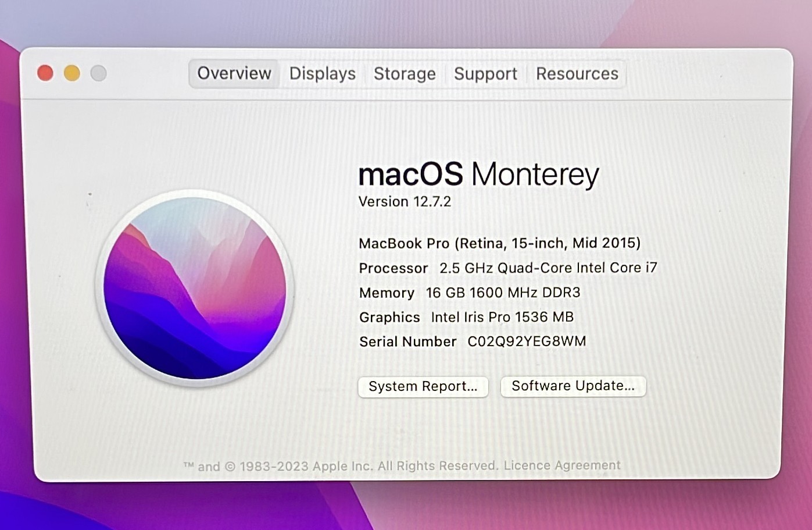812x530 pixels.
Task: Click the Software Update... button
Action: point(573,386)
